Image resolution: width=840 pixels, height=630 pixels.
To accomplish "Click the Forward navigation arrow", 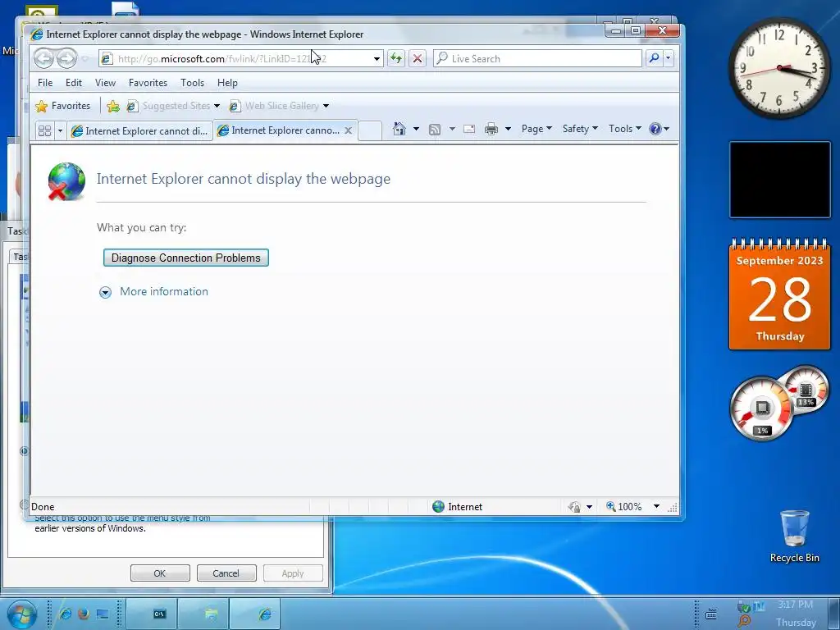I will point(66,58).
